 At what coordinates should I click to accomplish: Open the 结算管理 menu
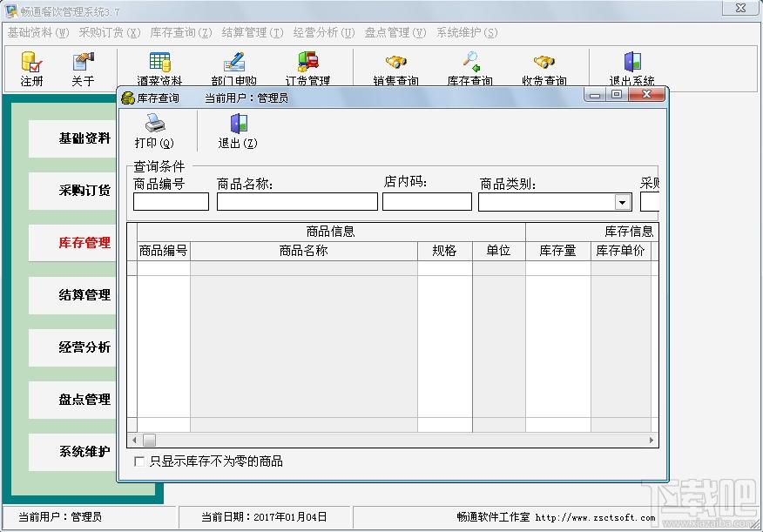tap(253, 32)
